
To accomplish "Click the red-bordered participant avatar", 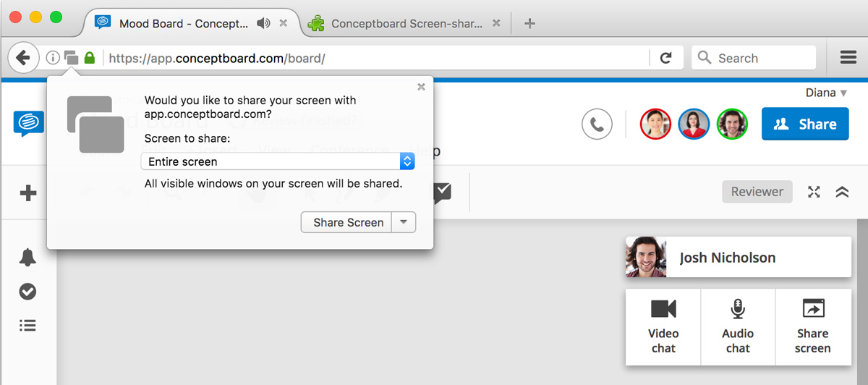I will tap(655, 124).
